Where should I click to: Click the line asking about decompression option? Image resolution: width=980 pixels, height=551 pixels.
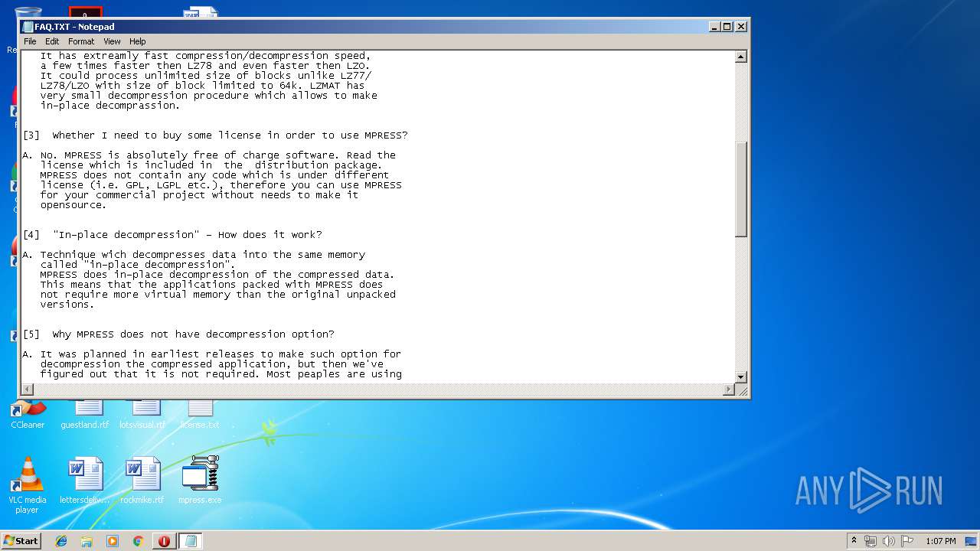tap(178, 334)
